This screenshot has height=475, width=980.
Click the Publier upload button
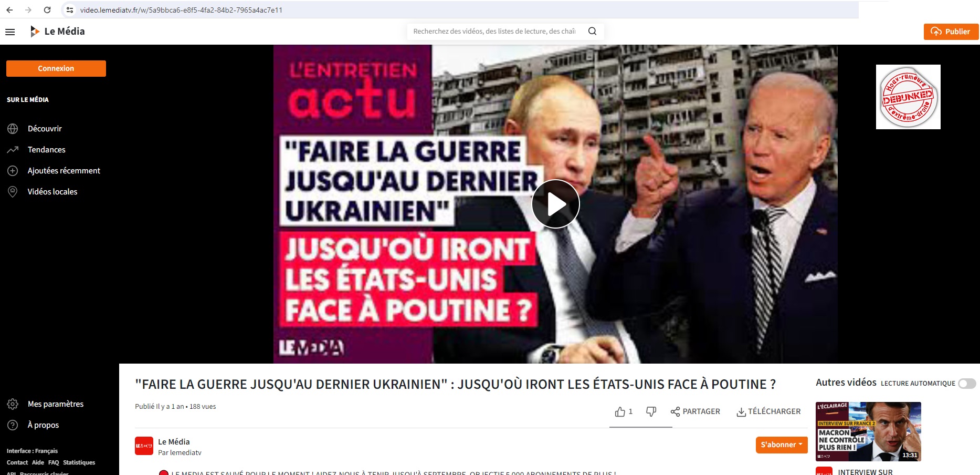pyautogui.click(x=951, y=32)
